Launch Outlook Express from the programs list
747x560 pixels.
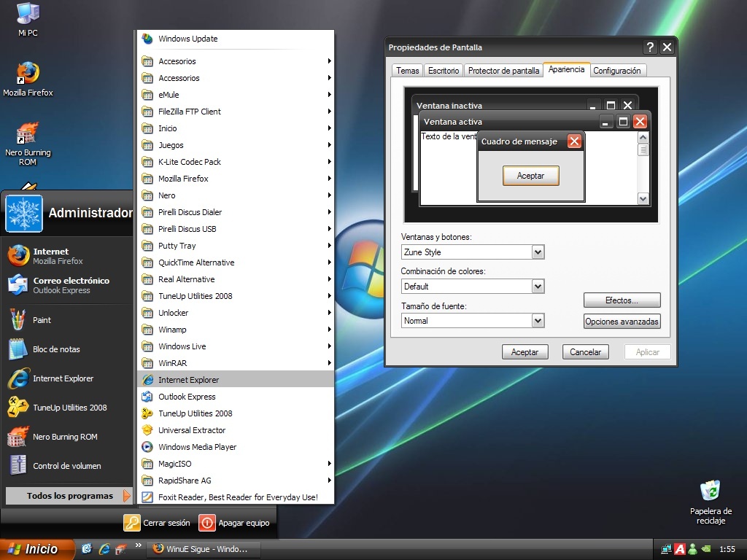point(236,397)
